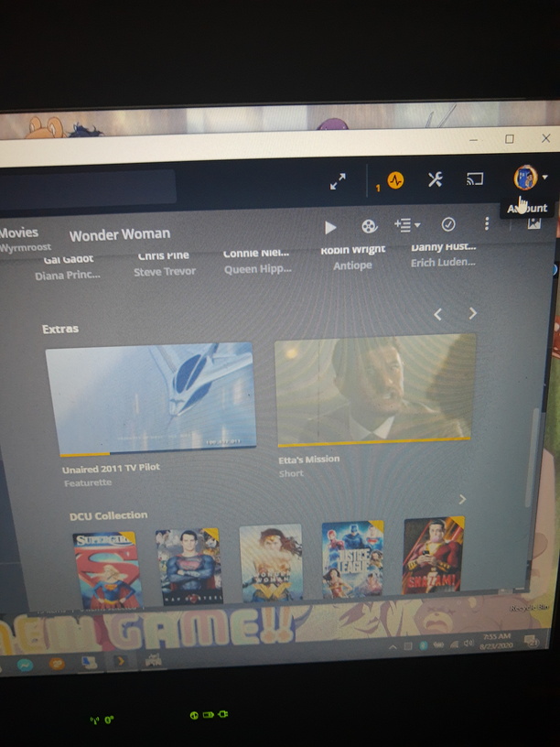Open the Man of Steel poster
Viewport: 560px width, 747px height.
click(189, 566)
